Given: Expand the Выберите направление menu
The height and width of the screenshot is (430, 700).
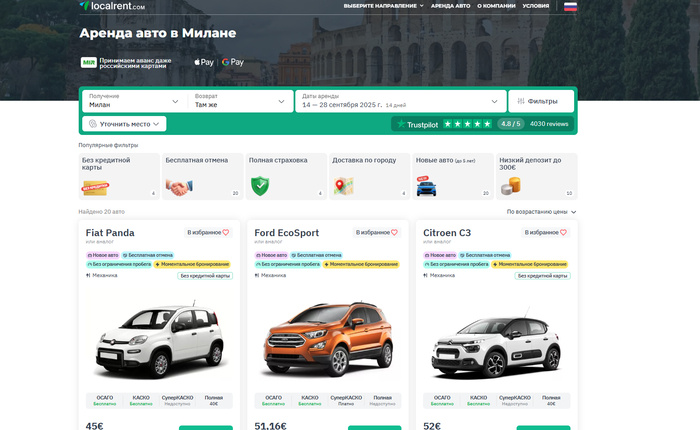Looking at the screenshot, I should click(x=383, y=6).
